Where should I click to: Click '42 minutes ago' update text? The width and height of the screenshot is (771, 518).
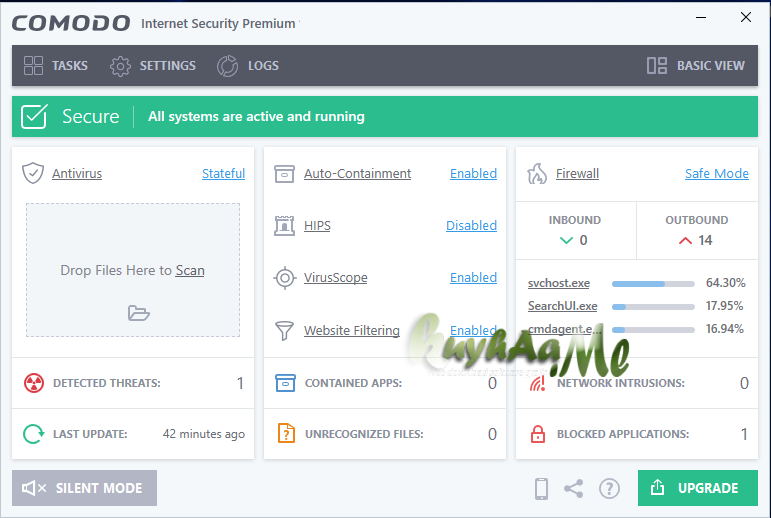click(204, 434)
